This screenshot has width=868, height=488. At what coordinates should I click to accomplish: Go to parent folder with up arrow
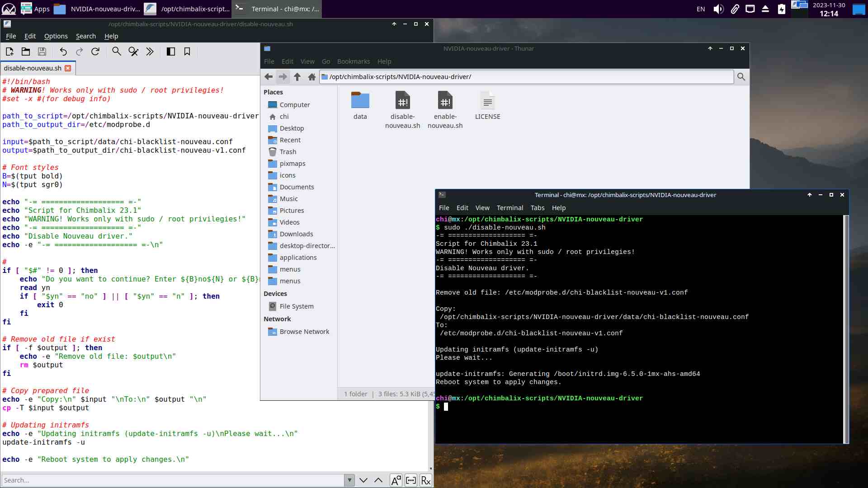point(297,77)
